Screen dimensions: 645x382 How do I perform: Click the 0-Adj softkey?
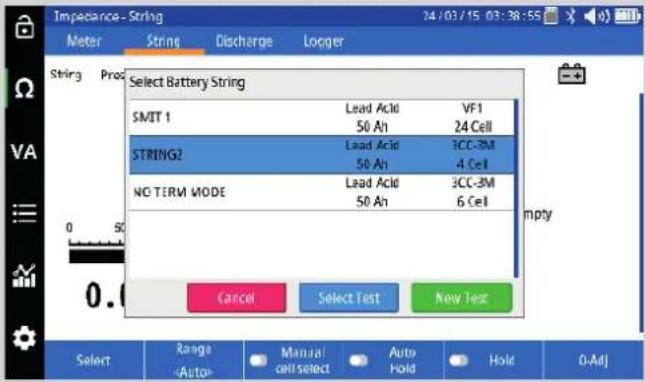pos(593,360)
